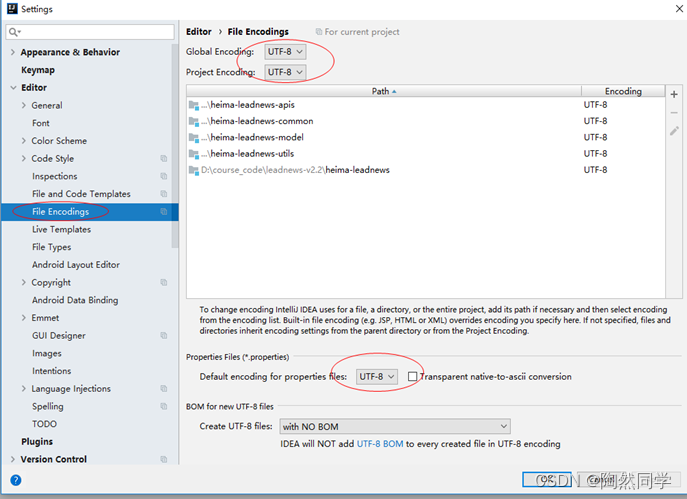
Task: Open GUI Designer settings page
Action: point(59,336)
